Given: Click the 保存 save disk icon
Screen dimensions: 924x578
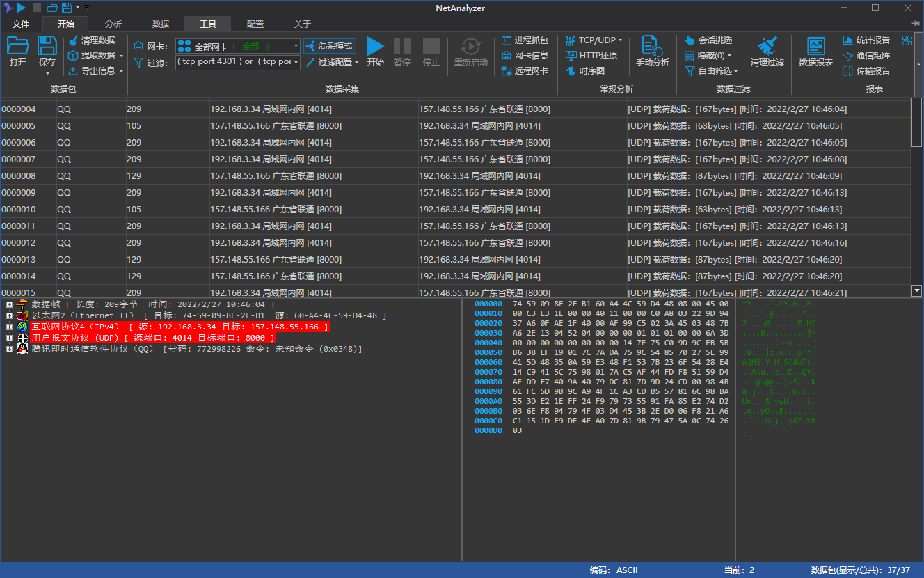Looking at the screenshot, I should tap(47, 47).
